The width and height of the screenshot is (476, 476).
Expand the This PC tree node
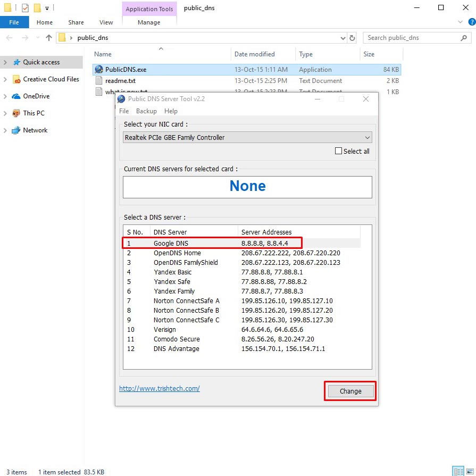point(5,113)
